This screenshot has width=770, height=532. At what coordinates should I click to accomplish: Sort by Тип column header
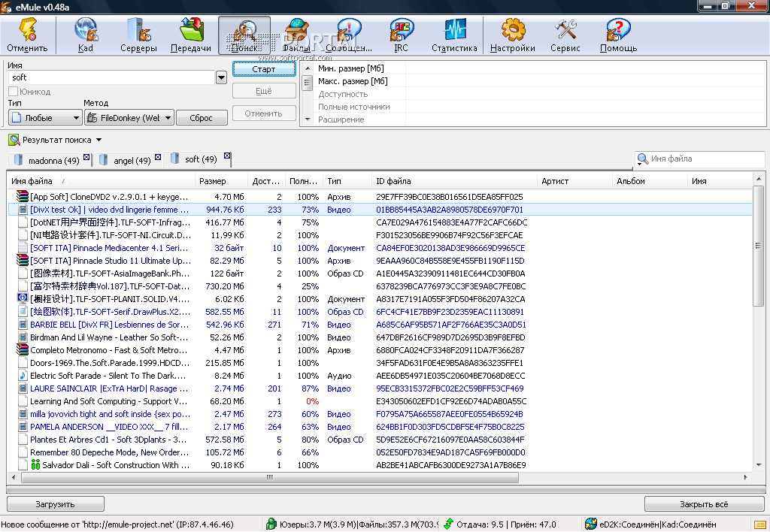[x=348, y=181]
